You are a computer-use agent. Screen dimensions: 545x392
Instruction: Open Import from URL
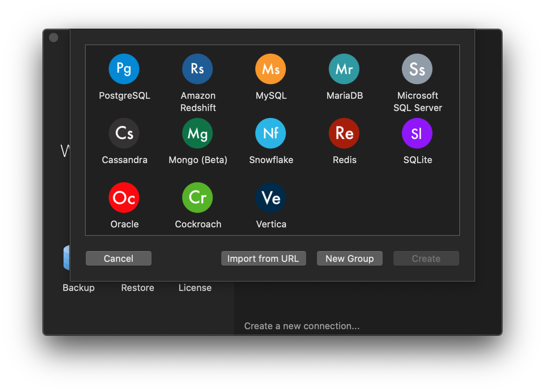pos(264,258)
